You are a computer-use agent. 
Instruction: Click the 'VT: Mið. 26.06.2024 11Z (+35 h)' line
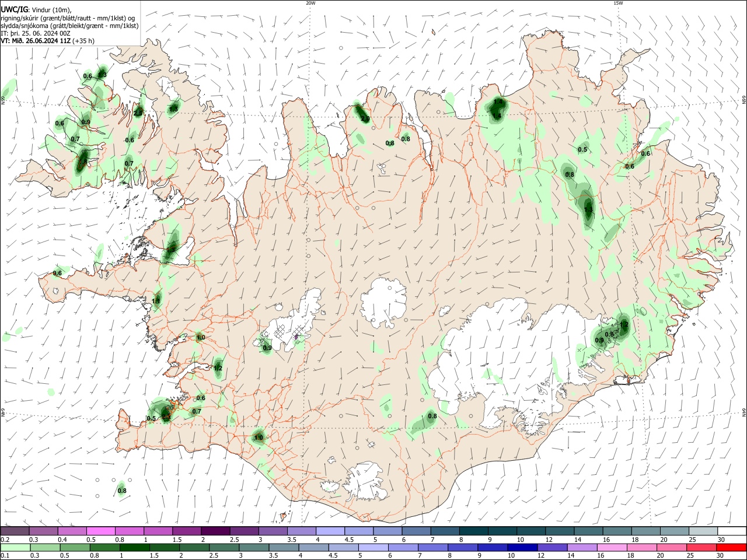click(48, 41)
